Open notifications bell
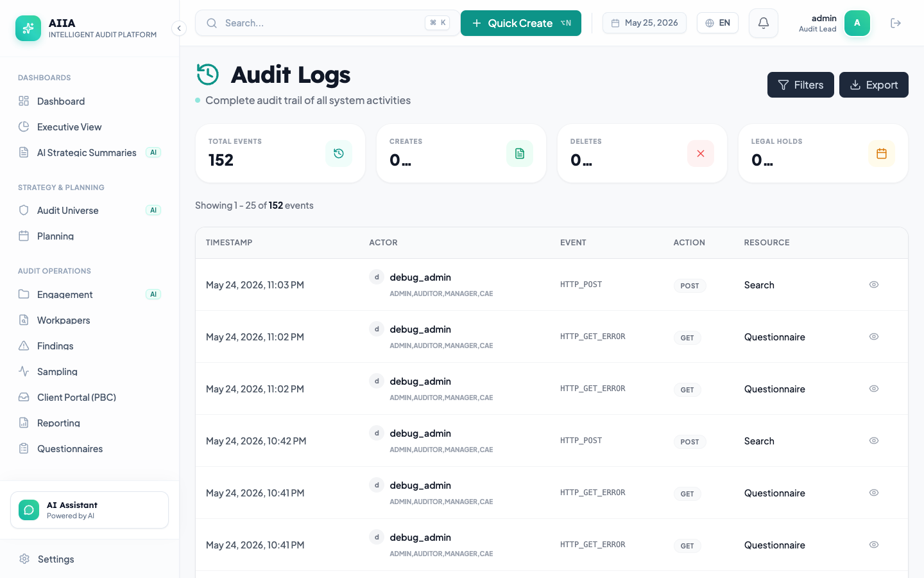 pyautogui.click(x=764, y=23)
